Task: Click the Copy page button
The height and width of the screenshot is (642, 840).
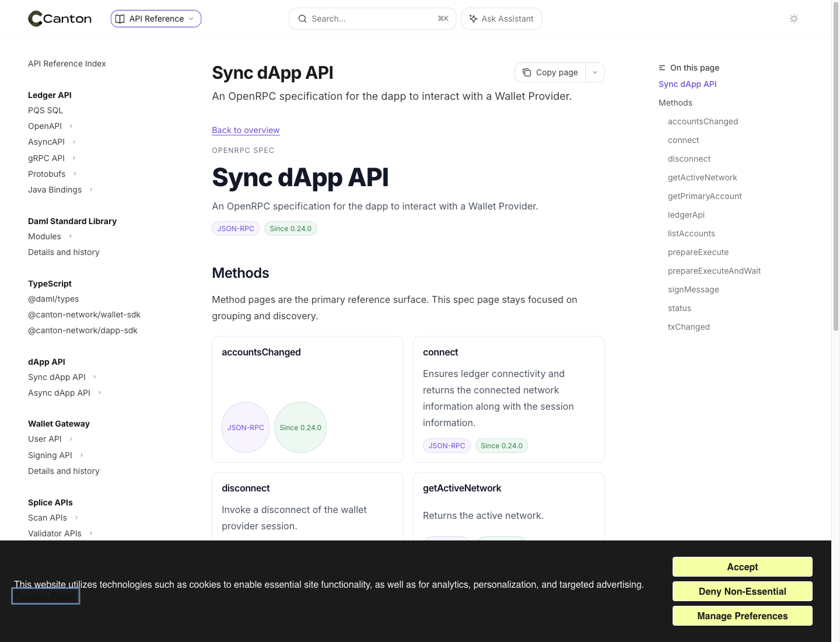Action: pos(550,72)
